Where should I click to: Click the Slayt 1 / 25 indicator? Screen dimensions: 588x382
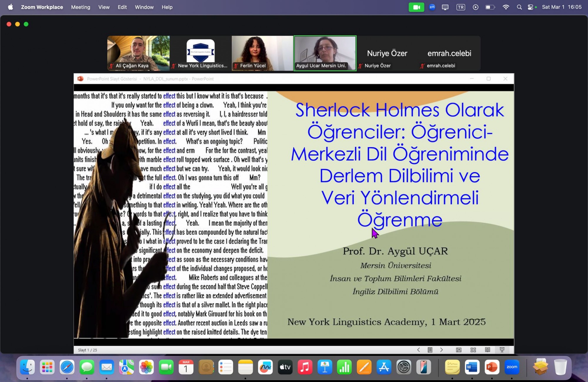[87, 350]
